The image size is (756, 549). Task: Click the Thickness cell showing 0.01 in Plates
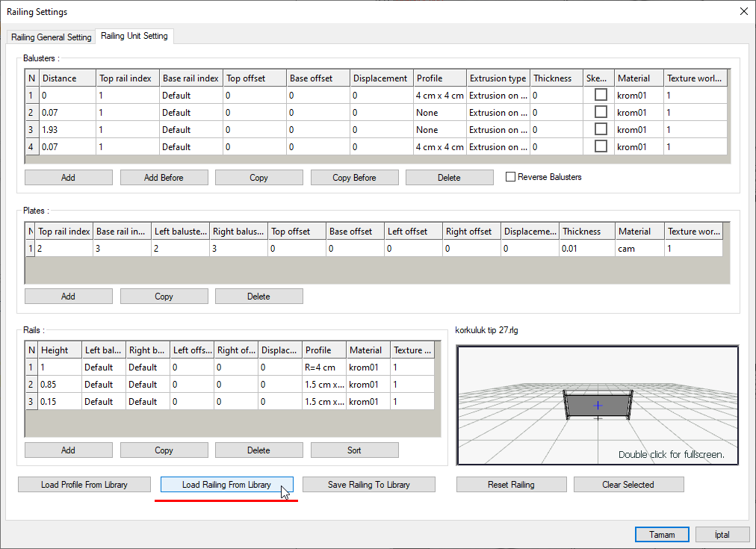click(587, 249)
